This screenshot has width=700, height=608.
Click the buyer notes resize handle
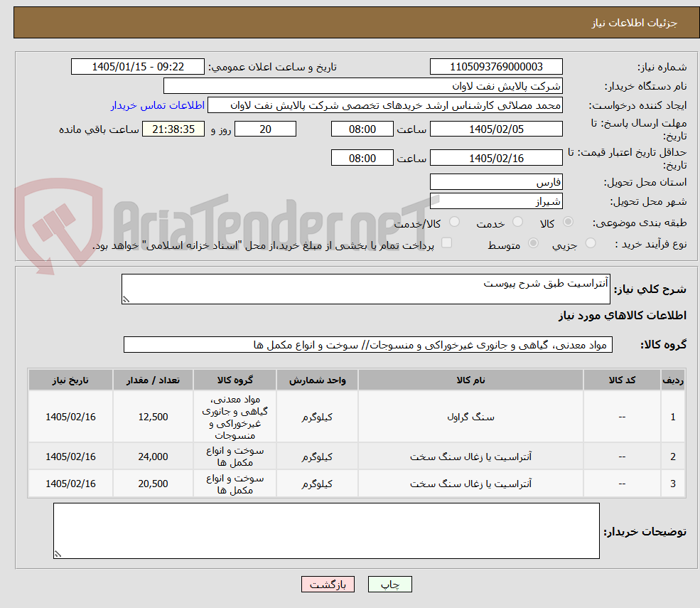[58, 554]
